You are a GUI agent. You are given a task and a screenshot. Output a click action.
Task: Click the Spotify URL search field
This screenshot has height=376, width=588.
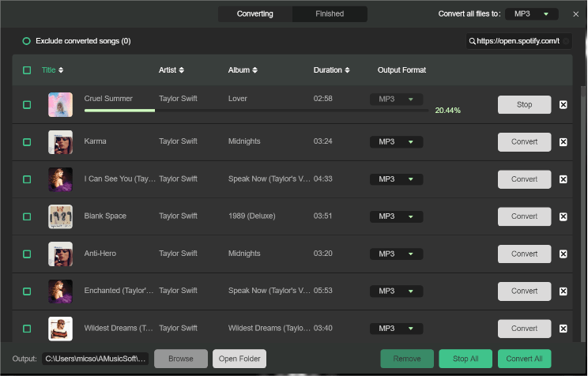(x=518, y=41)
